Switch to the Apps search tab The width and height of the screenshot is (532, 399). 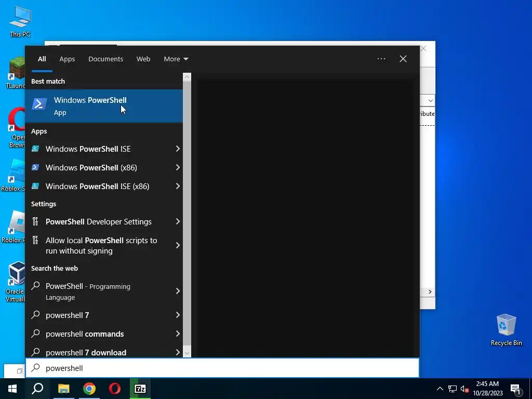[x=67, y=59]
